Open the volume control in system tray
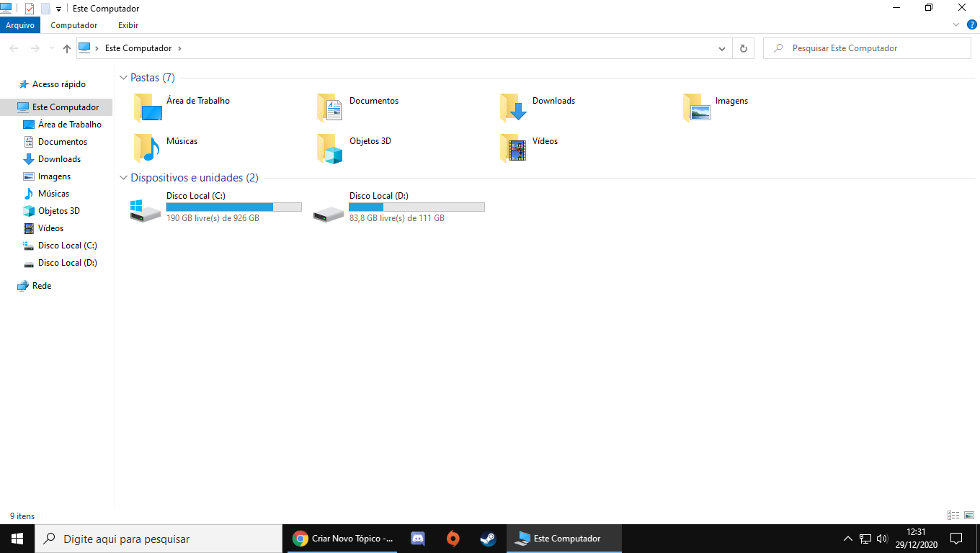This screenshot has height=553, width=980. tap(882, 539)
